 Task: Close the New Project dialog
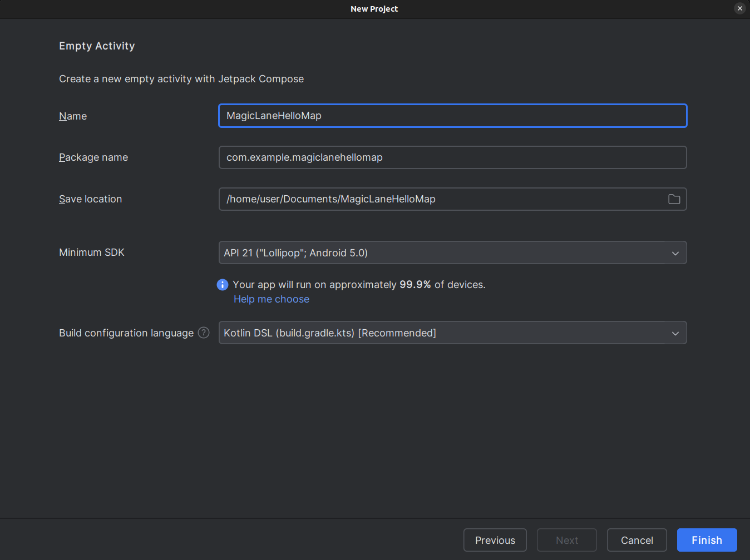pos(739,8)
